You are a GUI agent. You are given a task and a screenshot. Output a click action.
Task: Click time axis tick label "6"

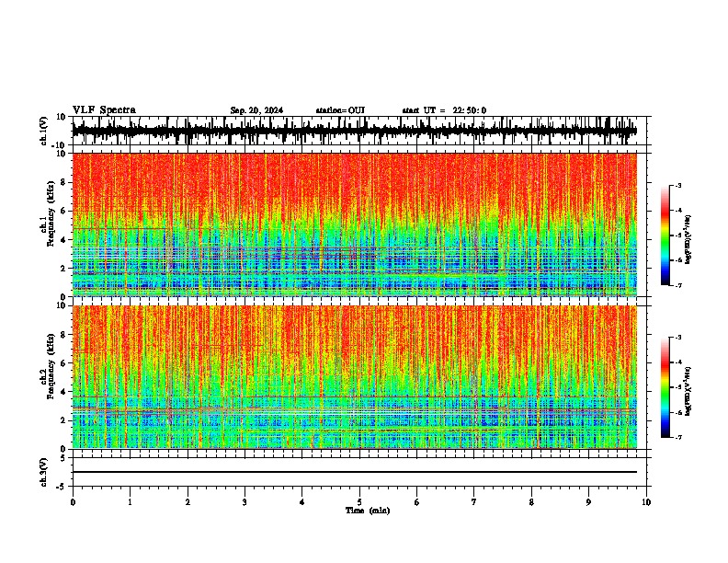click(x=417, y=502)
